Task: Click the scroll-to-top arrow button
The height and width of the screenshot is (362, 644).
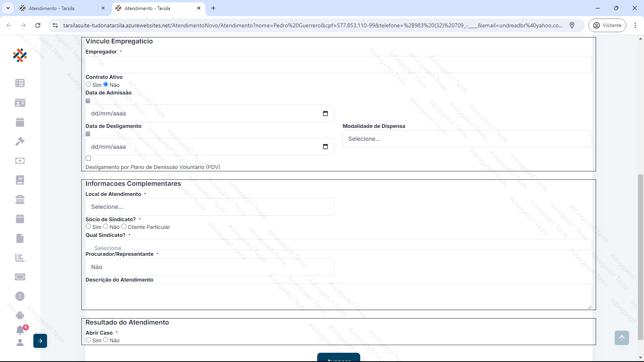Action: (621, 338)
